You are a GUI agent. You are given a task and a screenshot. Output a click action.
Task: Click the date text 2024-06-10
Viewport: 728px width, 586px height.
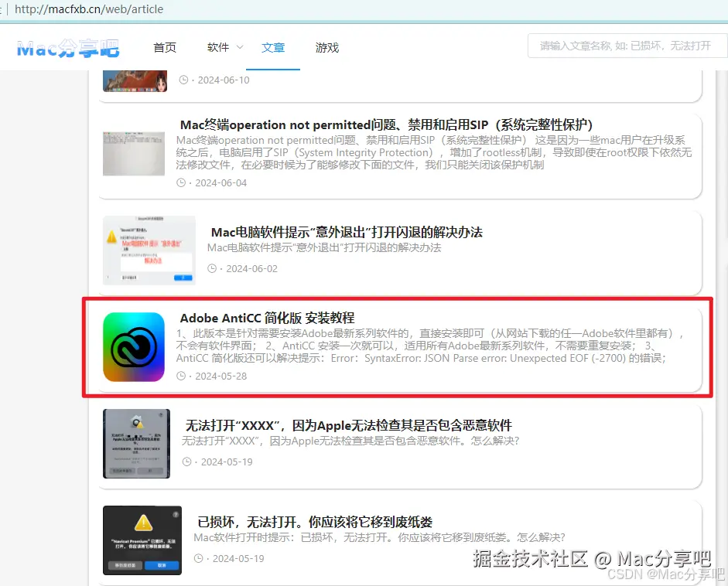(x=224, y=80)
